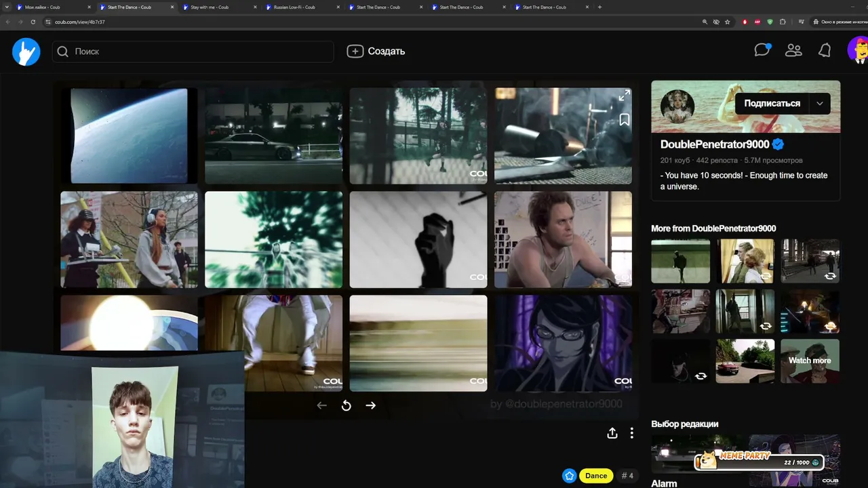The width and height of the screenshot is (868, 488).
Task: Click the green shield extension icon
Action: click(x=770, y=22)
